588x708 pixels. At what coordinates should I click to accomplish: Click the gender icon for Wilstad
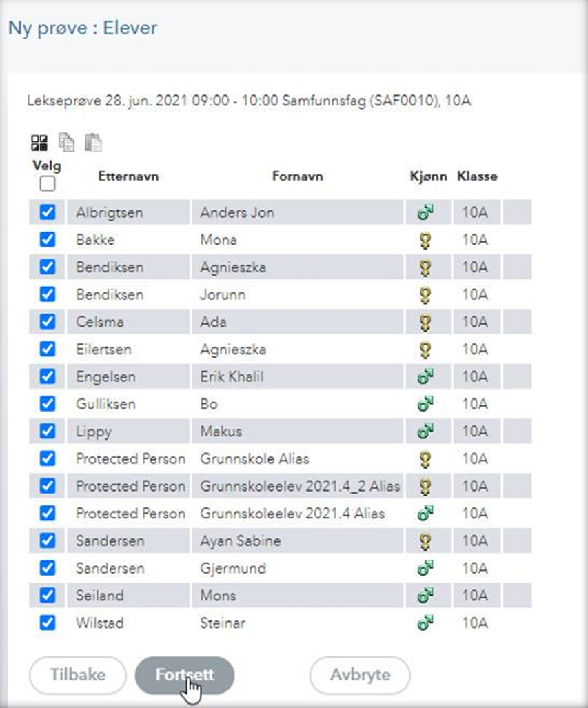pyautogui.click(x=425, y=623)
